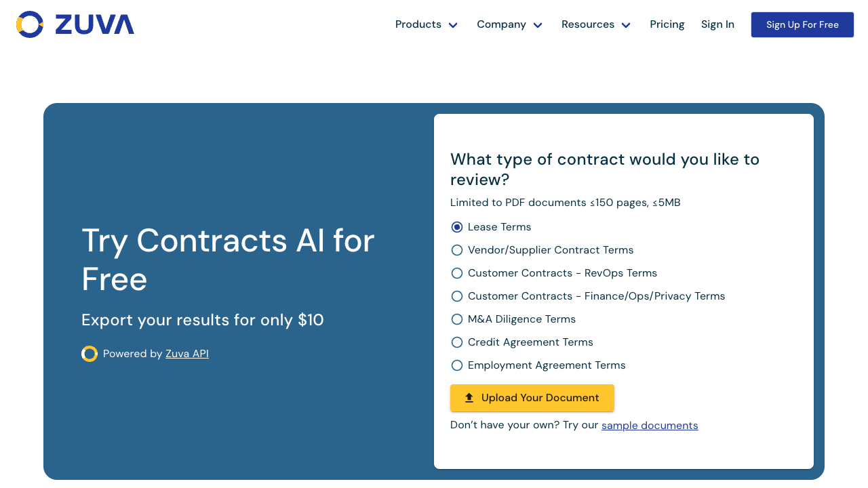Open the Pricing page

[667, 24]
